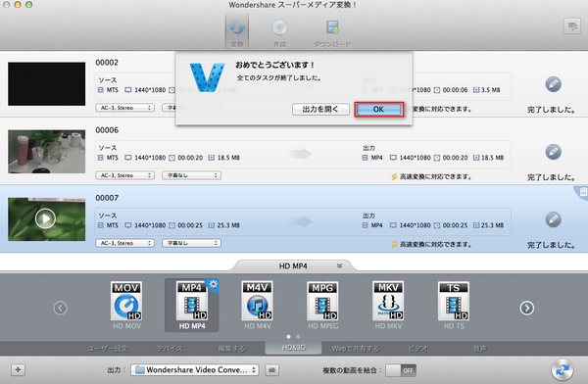Click the 00006 file name
The image size is (588, 384).
tap(107, 130)
